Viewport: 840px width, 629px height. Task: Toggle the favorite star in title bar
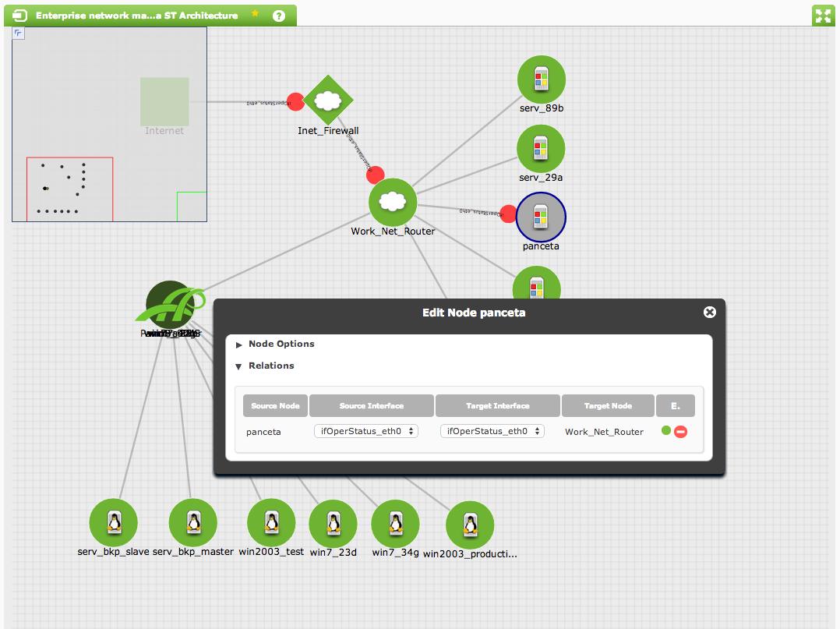pyautogui.click(x=255, y=13)
